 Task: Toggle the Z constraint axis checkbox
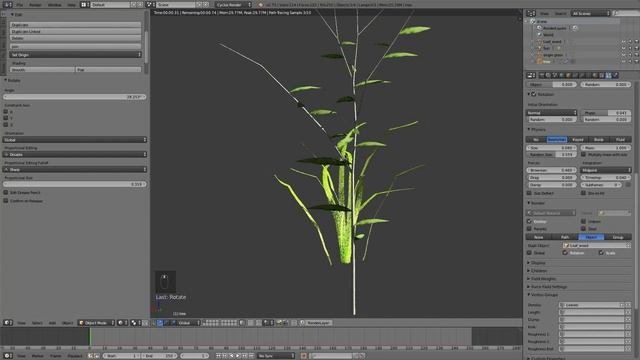(6, 124)
